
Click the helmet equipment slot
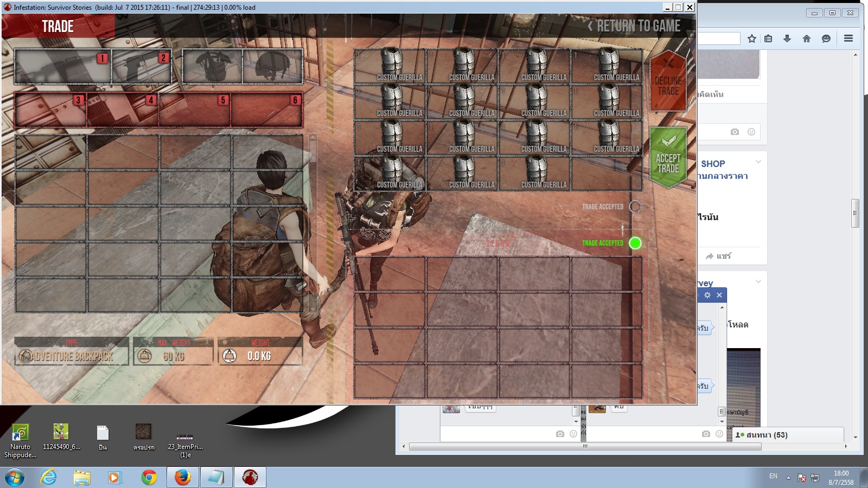[x=273, y=66]
